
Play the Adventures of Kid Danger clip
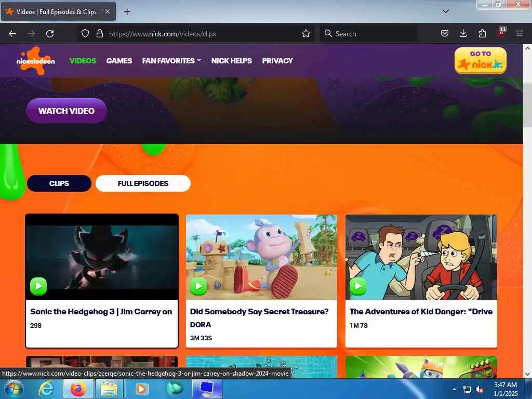click(358, 286)
